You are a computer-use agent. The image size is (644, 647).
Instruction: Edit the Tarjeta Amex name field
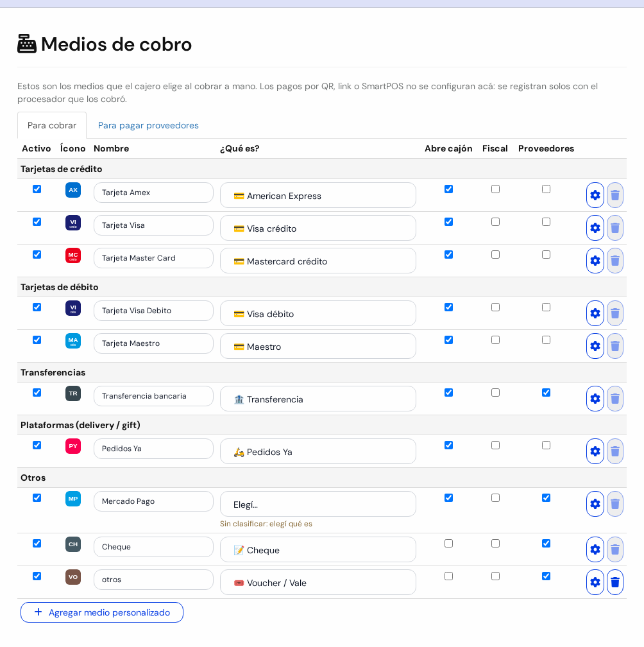[x=153, y=193]
